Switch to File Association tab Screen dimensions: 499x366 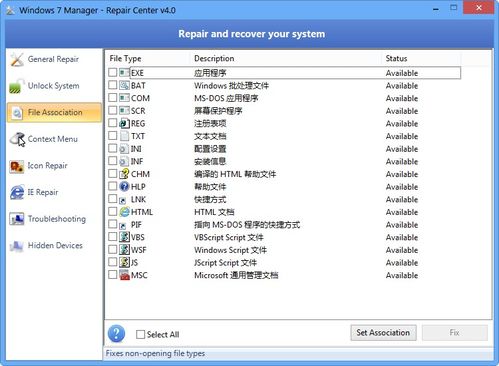click(x=54, y=113)
